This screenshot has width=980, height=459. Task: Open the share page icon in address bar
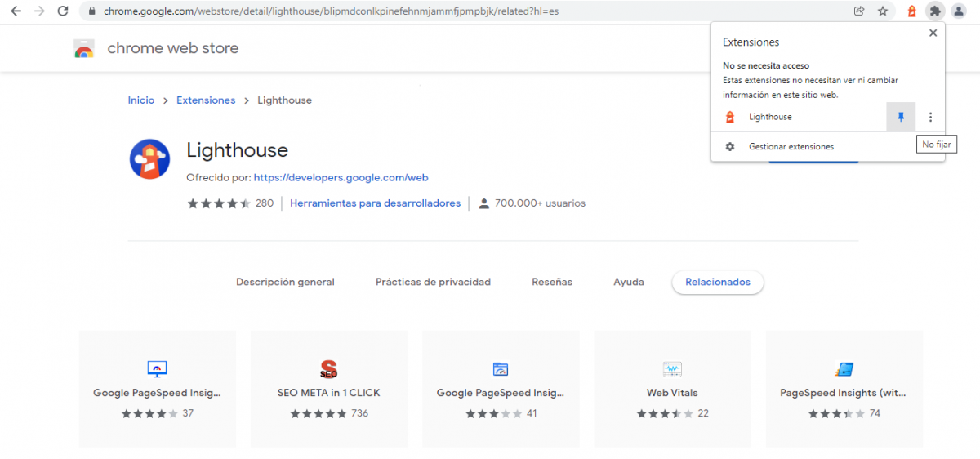[859, 11]
